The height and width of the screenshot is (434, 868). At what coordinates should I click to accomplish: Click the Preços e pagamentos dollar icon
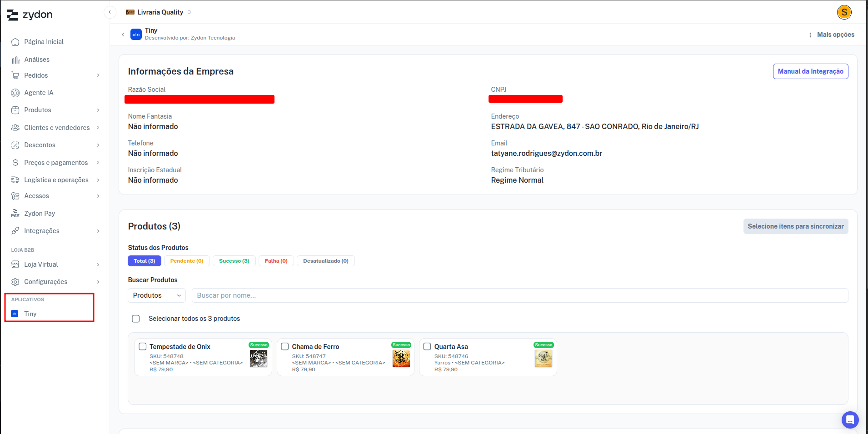point(15,163)
